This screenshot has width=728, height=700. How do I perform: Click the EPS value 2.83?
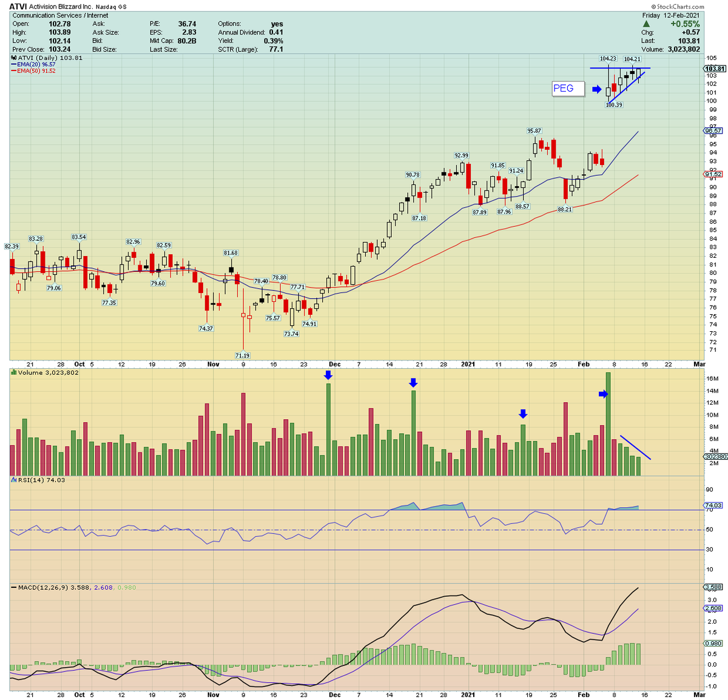(189, 32)
